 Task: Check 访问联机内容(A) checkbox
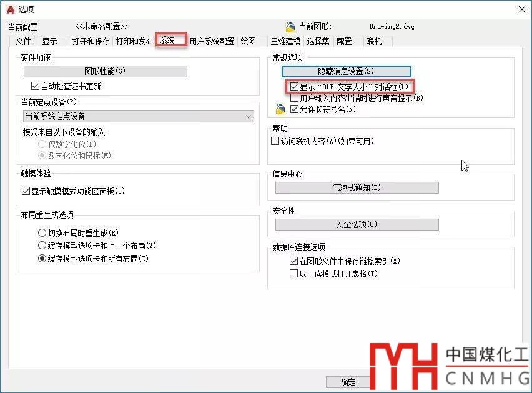coord(275,141)
